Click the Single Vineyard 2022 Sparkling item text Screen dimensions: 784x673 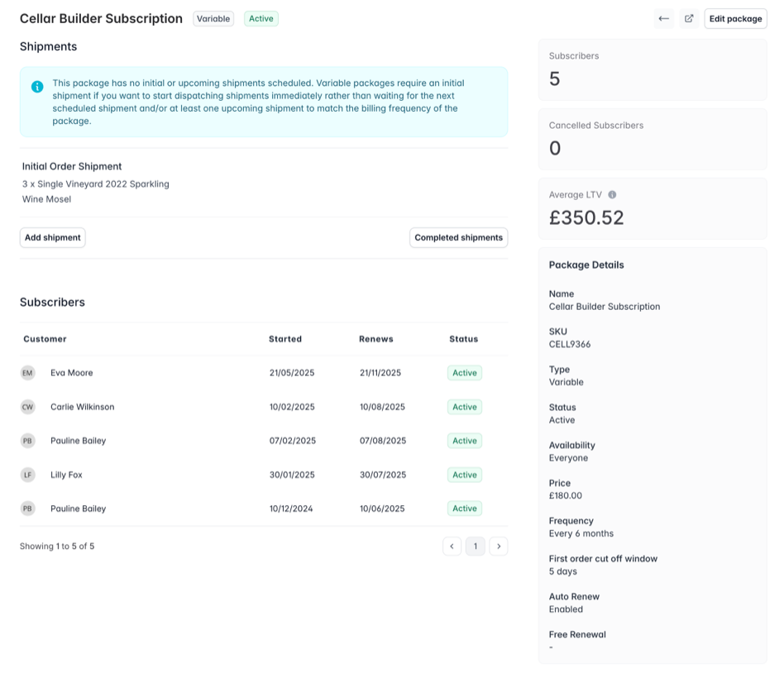coord(95,191)
